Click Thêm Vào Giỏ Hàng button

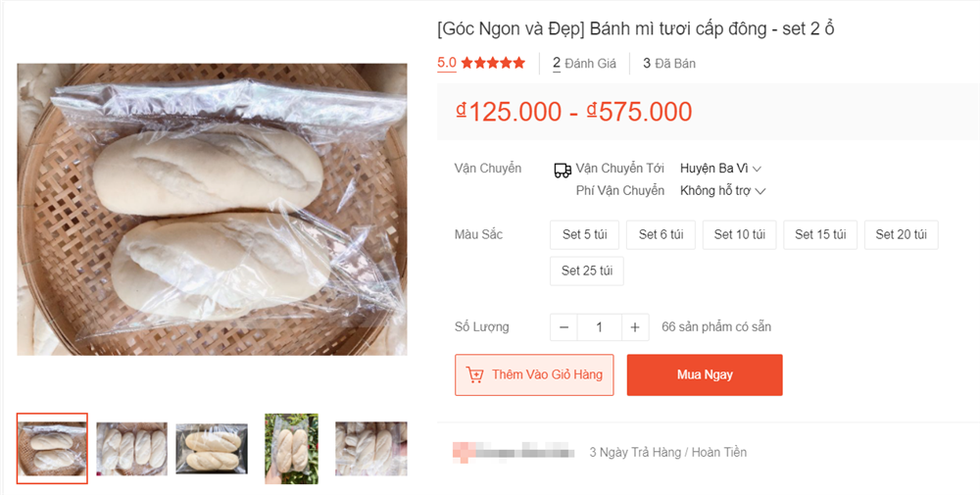click(534, 374)
